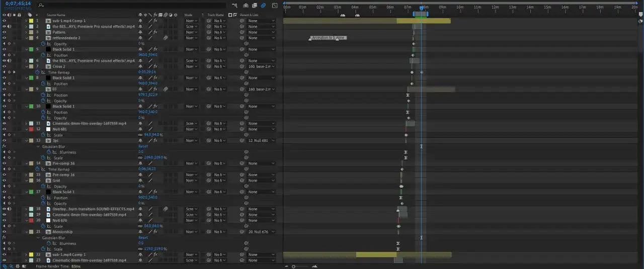Toggle fx switch on Pattern layer
This screenshot has width=644, height=269.
[155, 32]
